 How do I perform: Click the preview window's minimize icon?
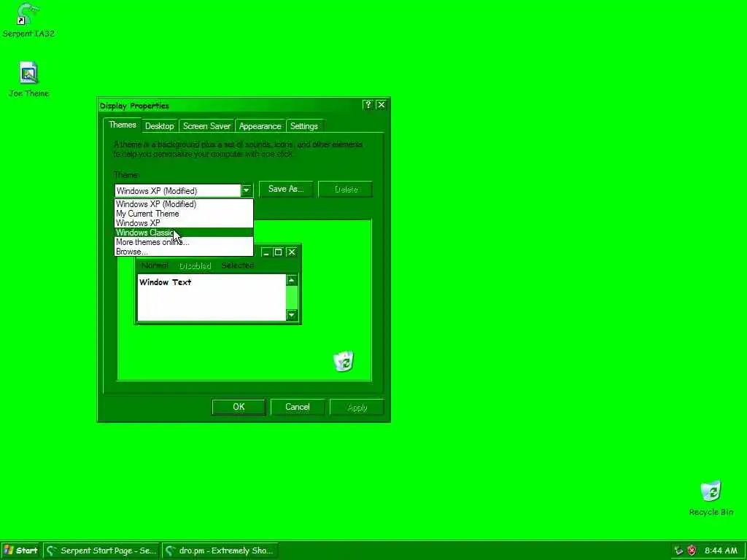266,252
